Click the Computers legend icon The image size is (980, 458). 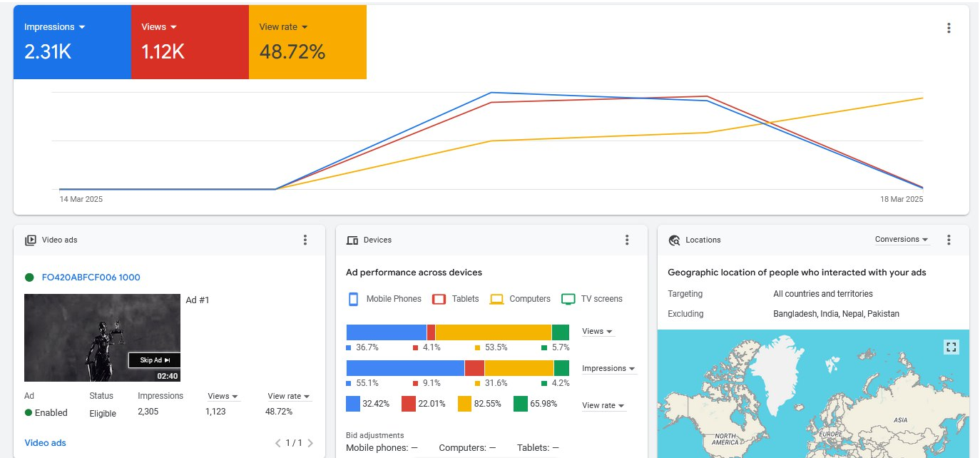(496, 299)
